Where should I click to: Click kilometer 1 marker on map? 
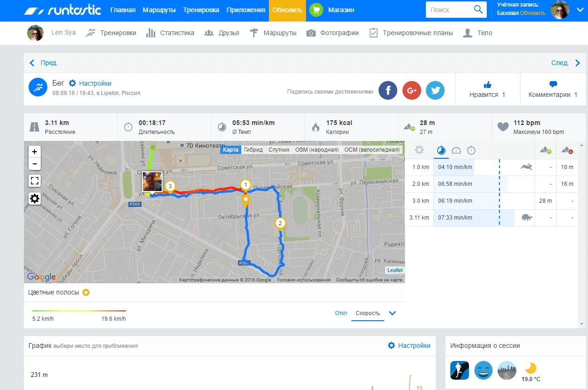pos(245,185)
